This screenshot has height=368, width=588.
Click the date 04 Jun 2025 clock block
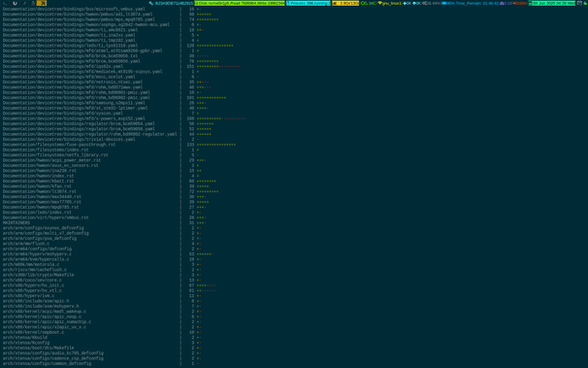(552, 3)
